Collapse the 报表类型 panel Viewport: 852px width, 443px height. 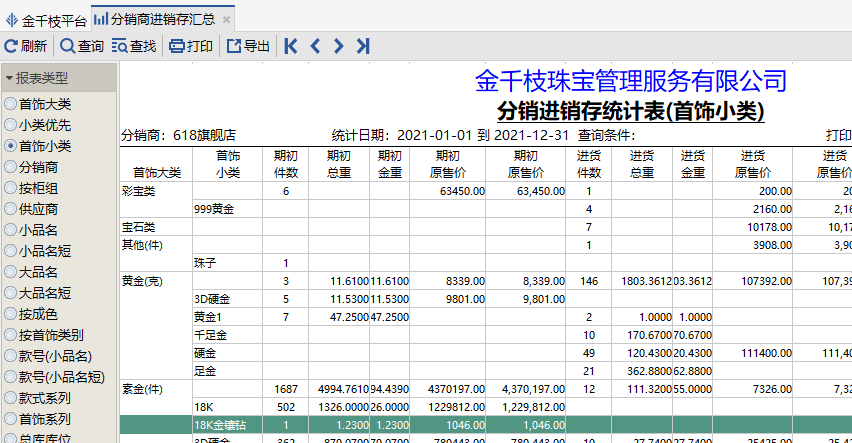(9, 78)
